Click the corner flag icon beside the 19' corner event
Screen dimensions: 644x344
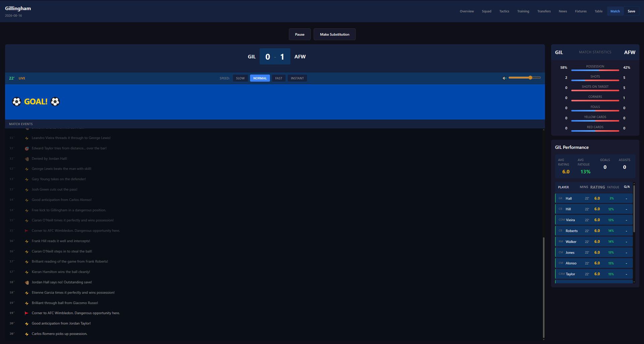click(x=26, y=313)
